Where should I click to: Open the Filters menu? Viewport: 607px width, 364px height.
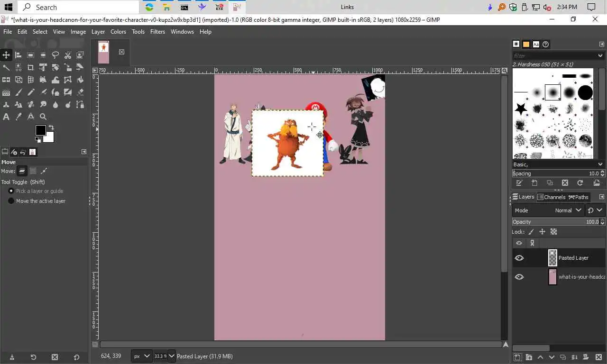(x=157, y=32)
